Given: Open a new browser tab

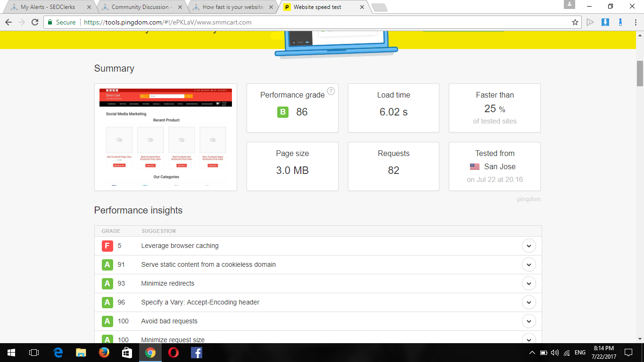Looking at the screenshot, I should point(379,7).
